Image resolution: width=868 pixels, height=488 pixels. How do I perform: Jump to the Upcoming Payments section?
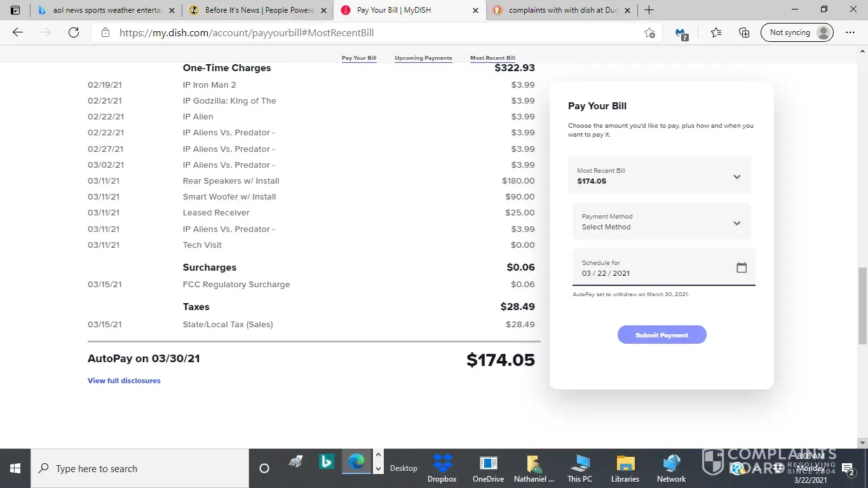click(x=423, y=58)
